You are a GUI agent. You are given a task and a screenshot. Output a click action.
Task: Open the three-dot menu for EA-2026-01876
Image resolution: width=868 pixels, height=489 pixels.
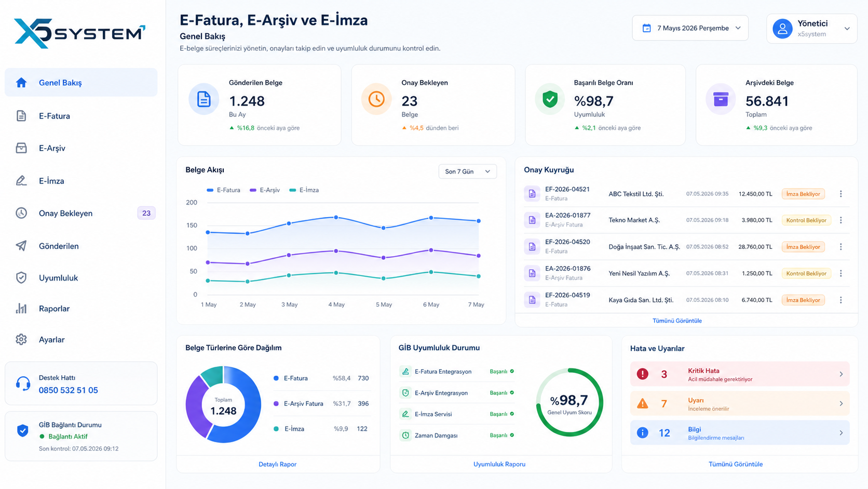(841, 273)
